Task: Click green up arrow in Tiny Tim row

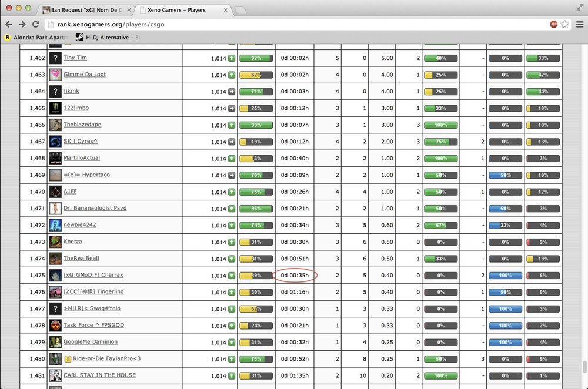Action: tap(232, 58)
